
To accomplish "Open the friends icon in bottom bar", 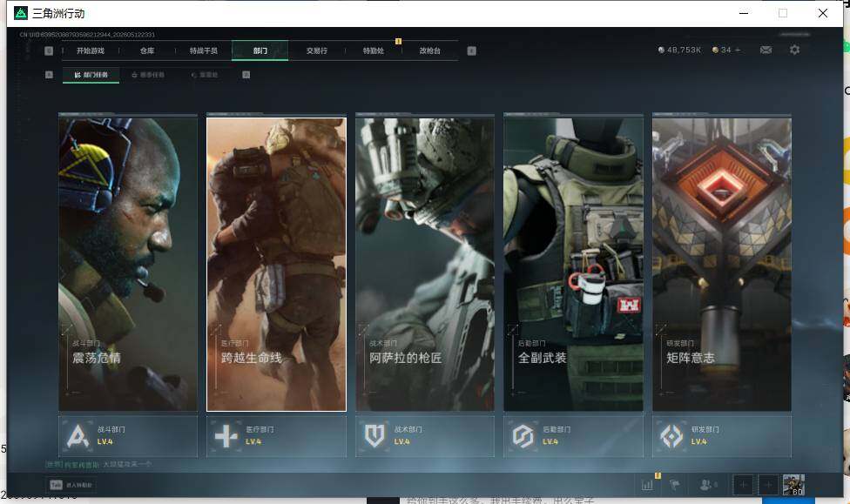I will [707, 485].
